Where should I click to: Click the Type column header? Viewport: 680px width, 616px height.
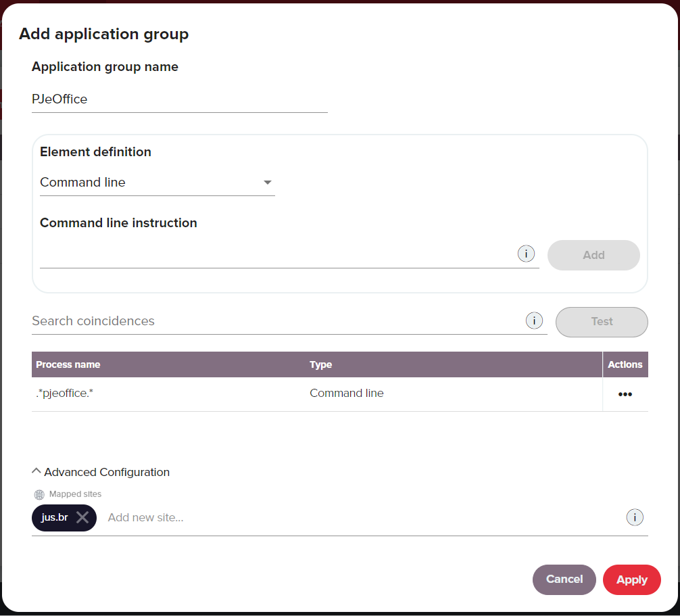(320, 364)
